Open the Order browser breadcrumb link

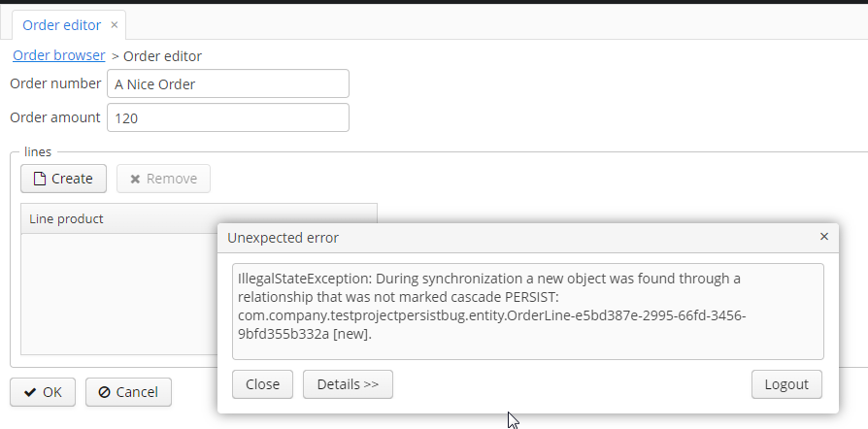click(x=58, y=55)
